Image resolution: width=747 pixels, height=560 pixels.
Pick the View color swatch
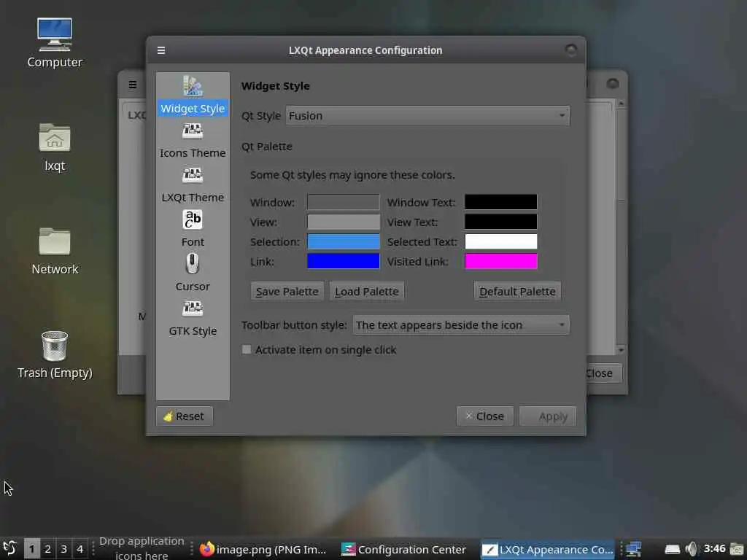(343, 222)
